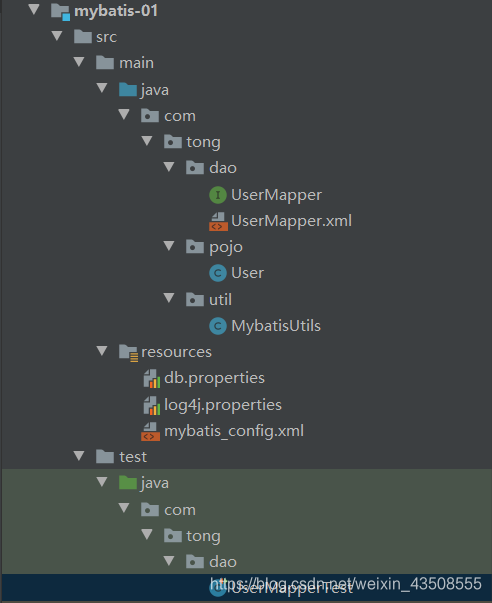Click the User class icon
The image size is (492, 603).
(x=218, y=273)
